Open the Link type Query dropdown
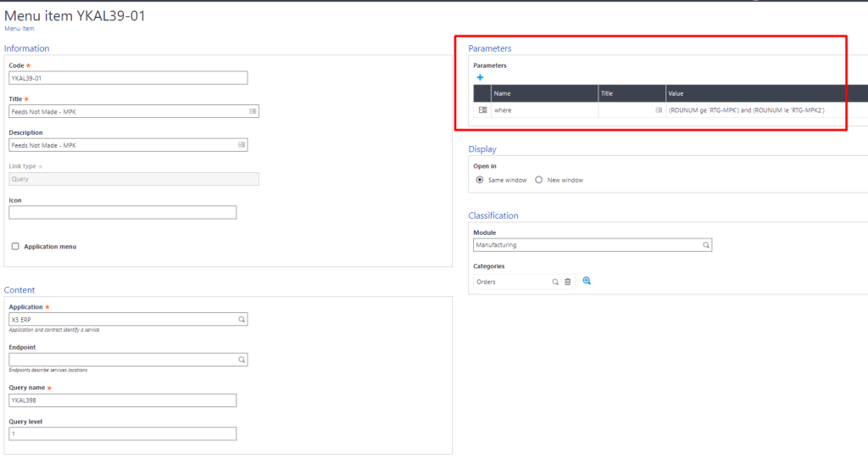Viewport: 868px width, 459px height. [x=133, y=179]
